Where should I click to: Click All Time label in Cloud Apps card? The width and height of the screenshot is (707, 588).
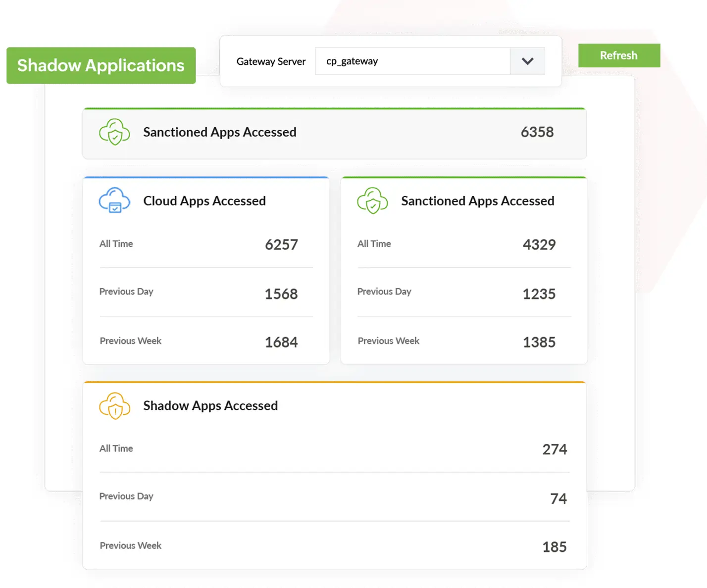pyautogui.click(x=116, y=244)
